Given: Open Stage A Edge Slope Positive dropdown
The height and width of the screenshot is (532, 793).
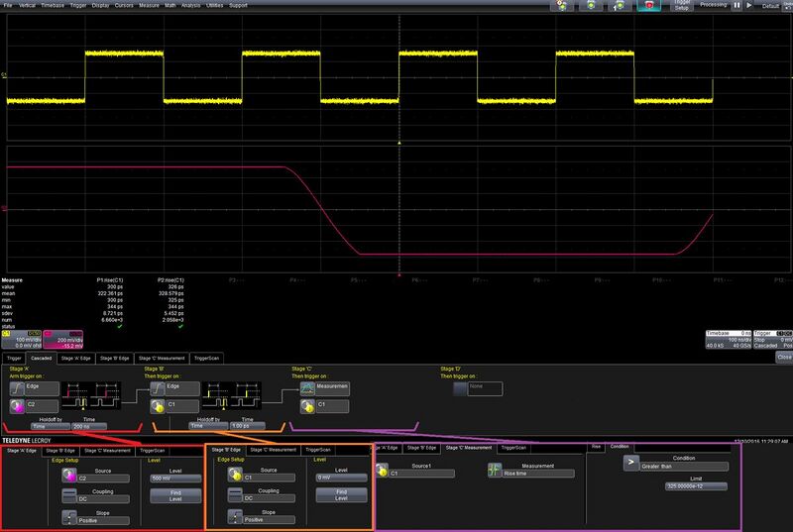Looking at the screenshot, I should (x=103, y=520).
